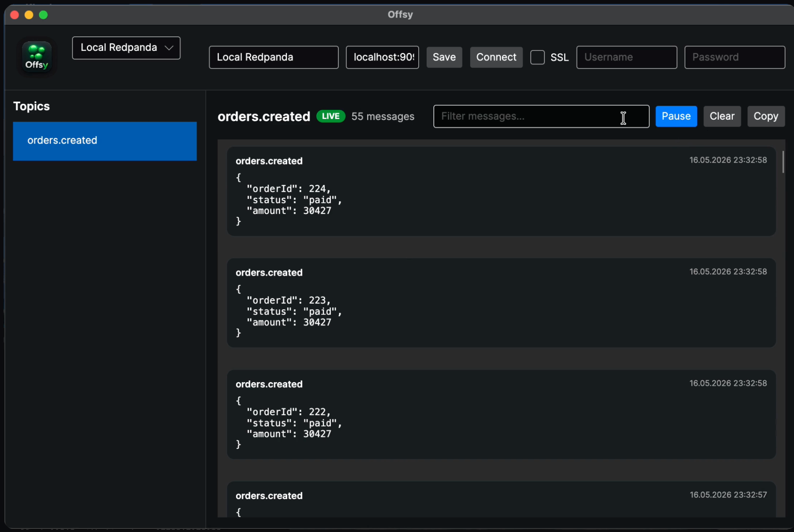
Task: Click the Offsy app logo icon
Action: click(37, 57)
